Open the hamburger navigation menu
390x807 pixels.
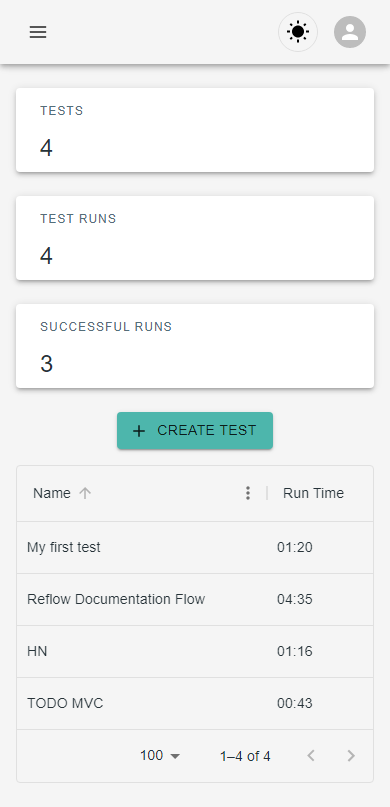[38, 32]
